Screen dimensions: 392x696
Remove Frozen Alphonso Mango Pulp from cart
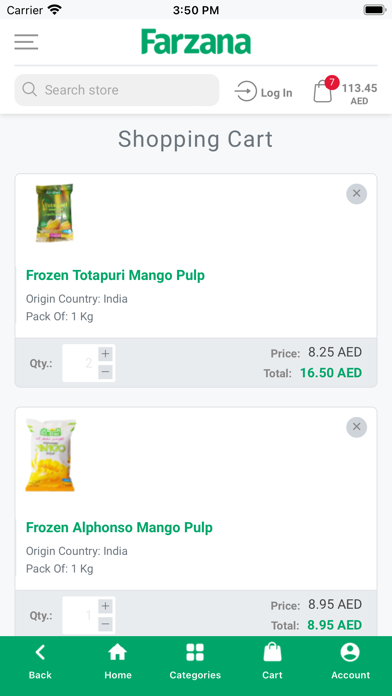coord(356,427)
